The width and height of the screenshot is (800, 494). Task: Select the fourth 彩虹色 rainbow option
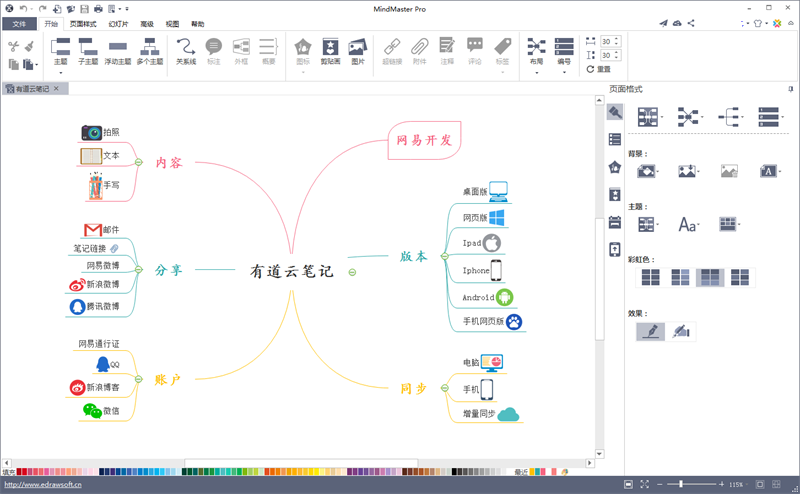[740, 277]
